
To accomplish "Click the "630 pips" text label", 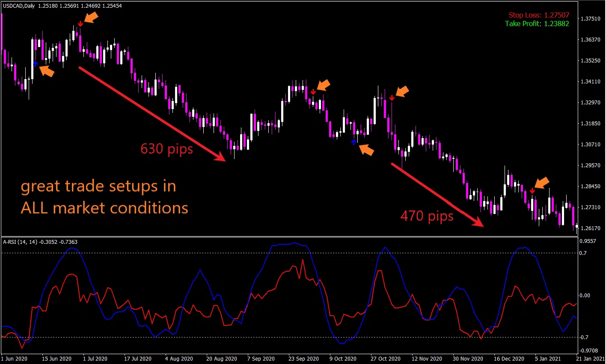I will 167,149.
